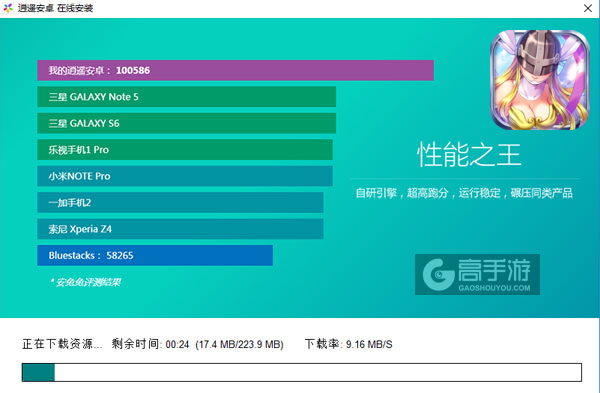The image size is (600, 393).
Task: Click the 自研引擎 slogan text
Action: point(464,193)
